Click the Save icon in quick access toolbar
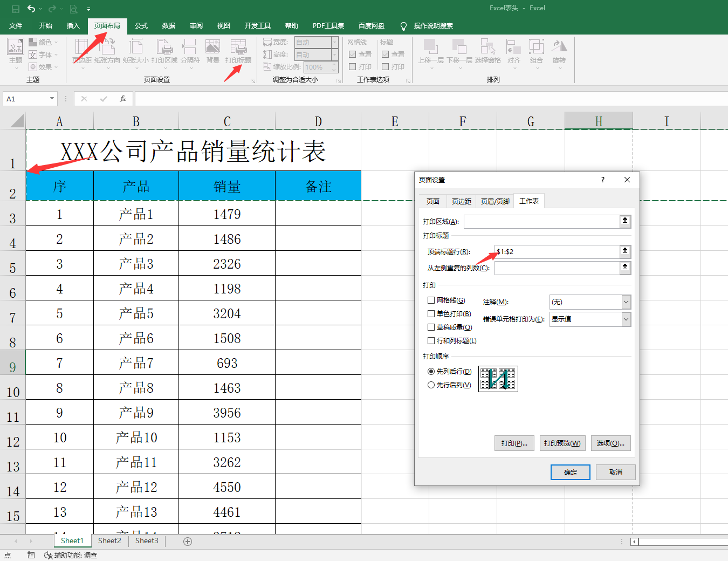This screenshot has width=728, height=561. click(x=16, y=9)
